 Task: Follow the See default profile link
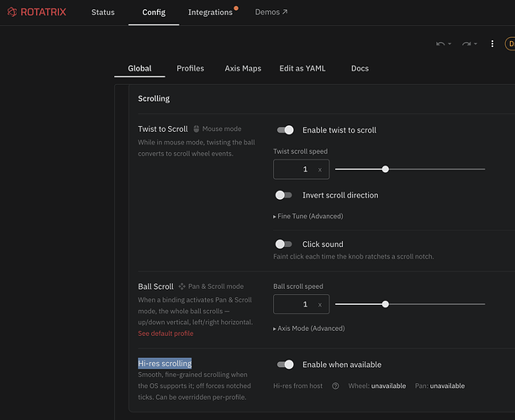tap(166, 333)
